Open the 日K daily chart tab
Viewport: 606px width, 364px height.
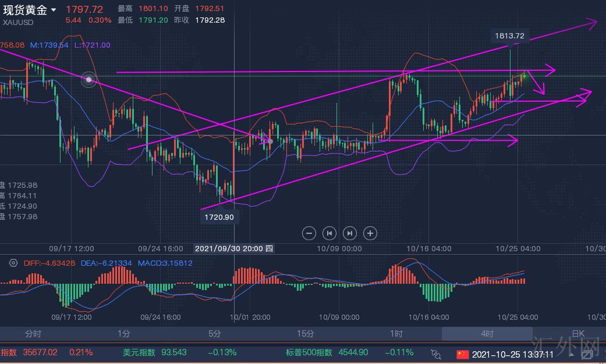tap(577, 334)
